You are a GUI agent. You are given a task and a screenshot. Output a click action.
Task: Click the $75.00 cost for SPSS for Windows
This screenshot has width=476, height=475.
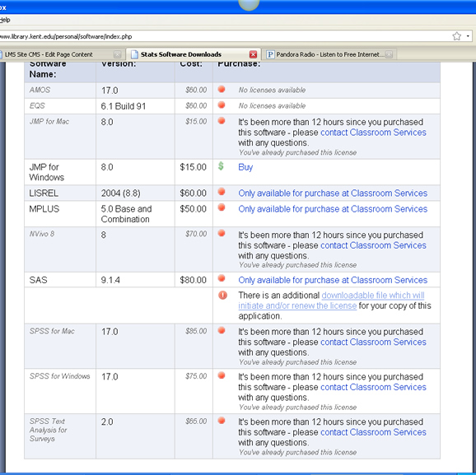pos(196,376)
